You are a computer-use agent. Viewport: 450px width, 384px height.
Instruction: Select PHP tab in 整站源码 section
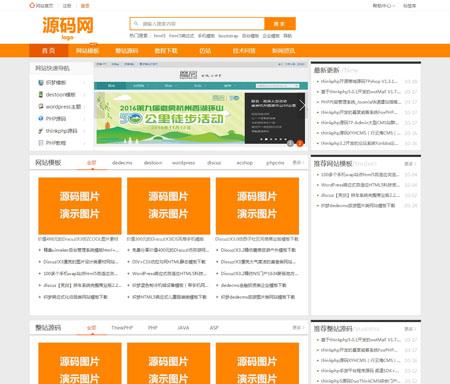pyautogui.click(x=153, y=328)
